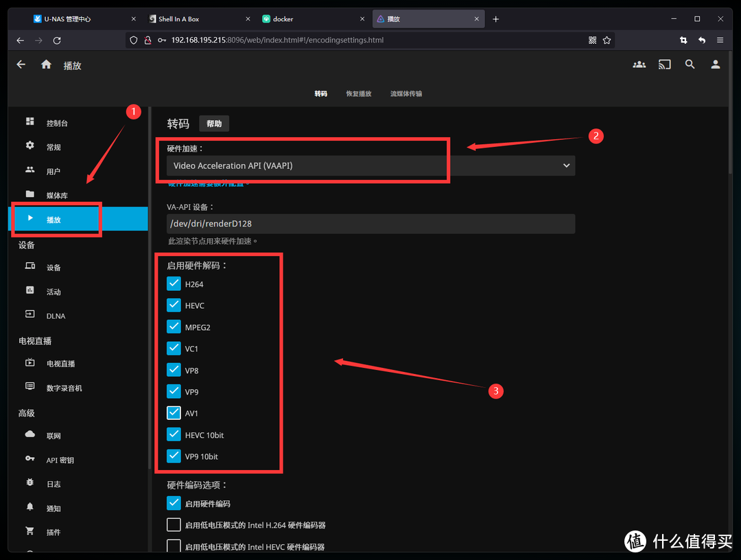Open the search magnifier icon

click(690, 65)
